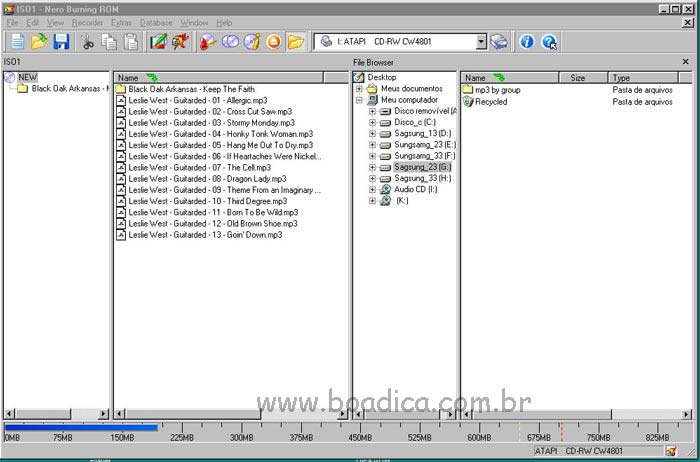Cut selection using the scissors icon
Viewport: 700px width, 462px height.
(x=88, y=42)
